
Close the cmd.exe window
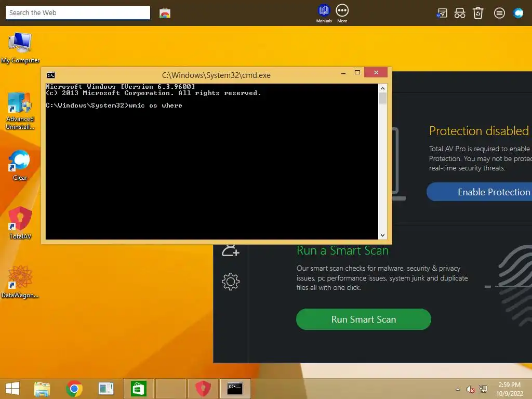pos(376,72)
